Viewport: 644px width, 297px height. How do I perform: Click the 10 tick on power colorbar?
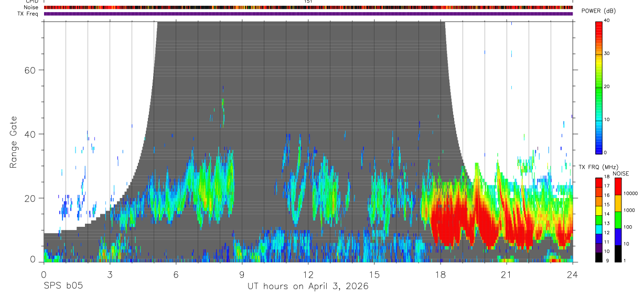pyautogui.click(x=607, y=119)
